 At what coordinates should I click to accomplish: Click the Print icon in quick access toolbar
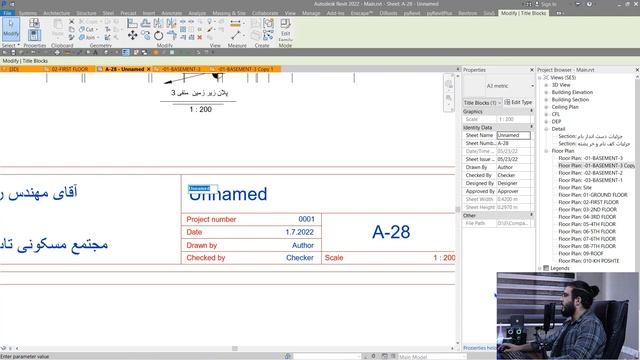tap(57, 52)
